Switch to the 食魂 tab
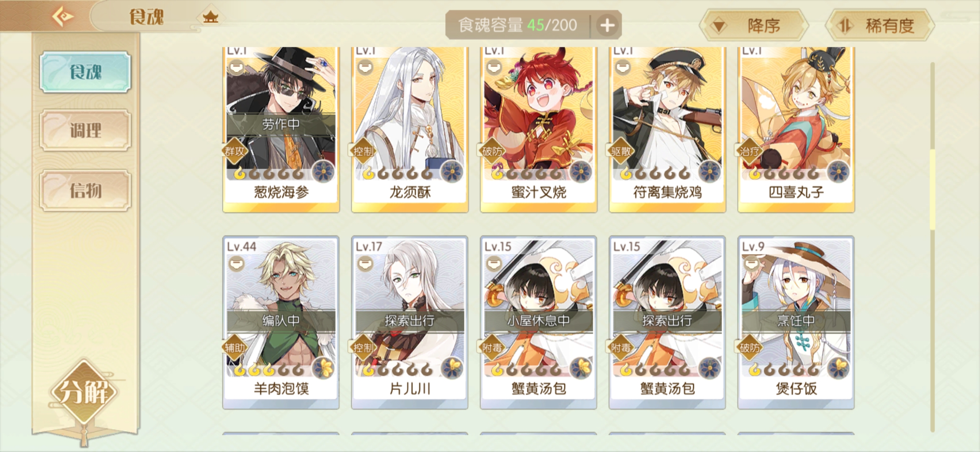 click(85, 72)
